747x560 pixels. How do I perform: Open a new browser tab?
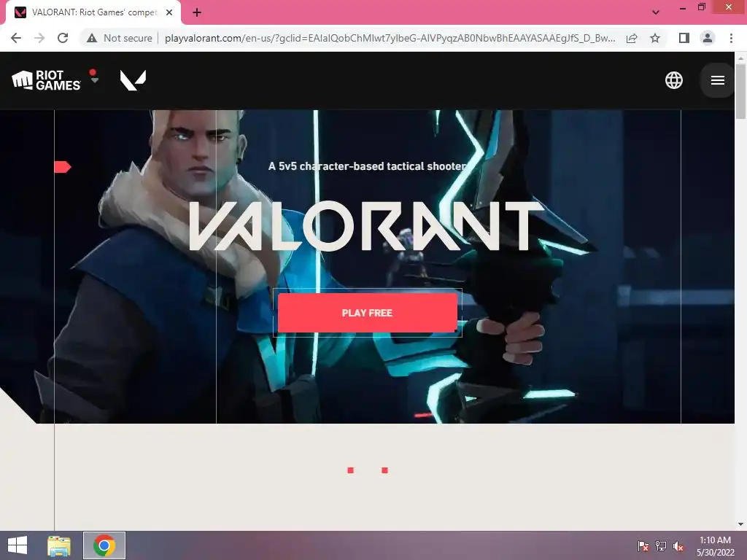point(197,12)
